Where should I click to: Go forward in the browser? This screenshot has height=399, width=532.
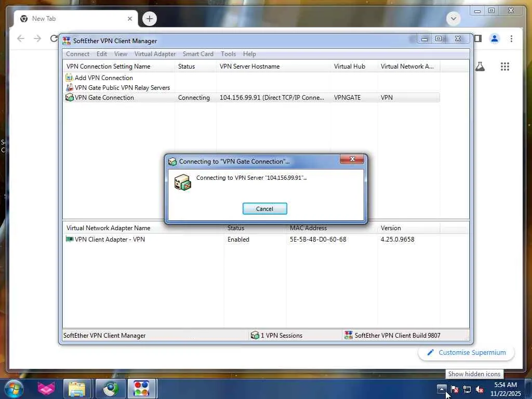click(x=37, y=38)
